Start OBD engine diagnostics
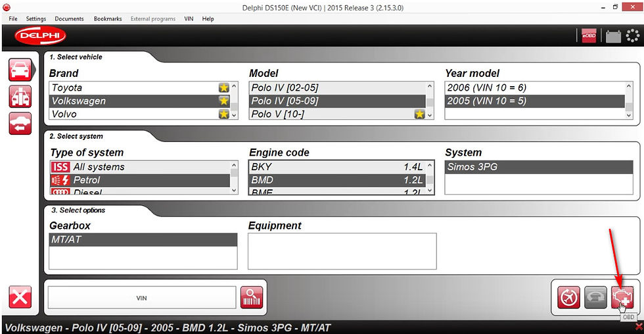 pyautogui.click(x=622, y=297)
